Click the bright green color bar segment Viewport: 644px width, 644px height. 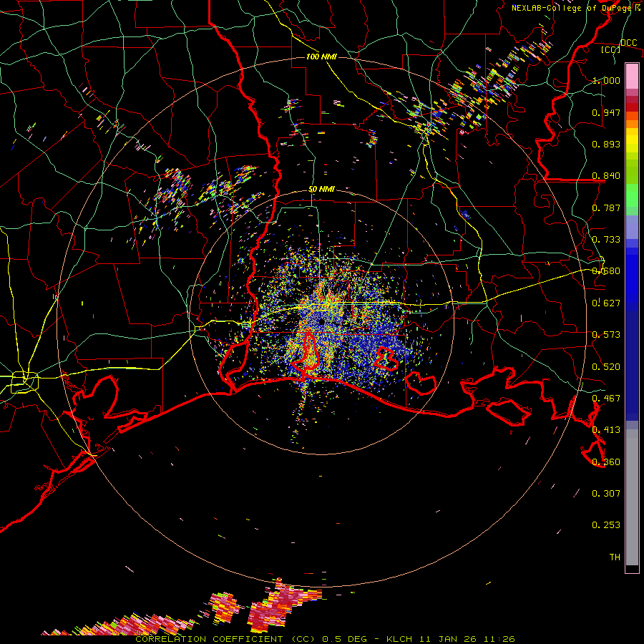pyautogui.click(x=632, y=195)
